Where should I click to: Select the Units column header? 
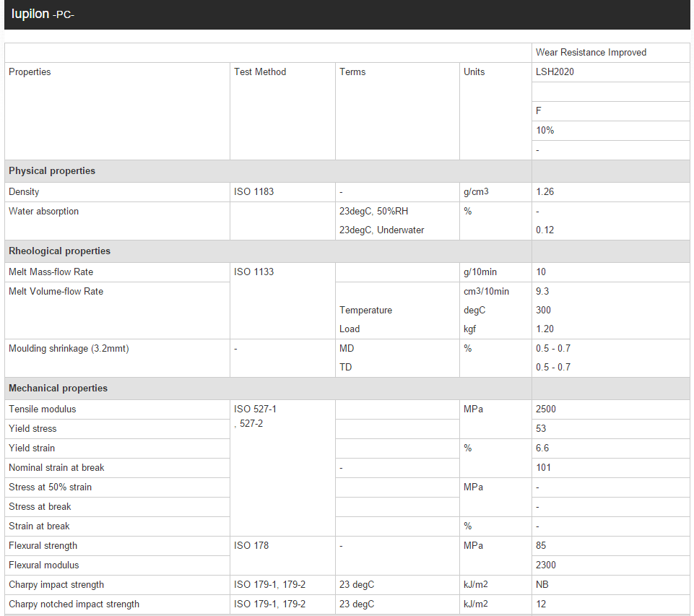474,72
